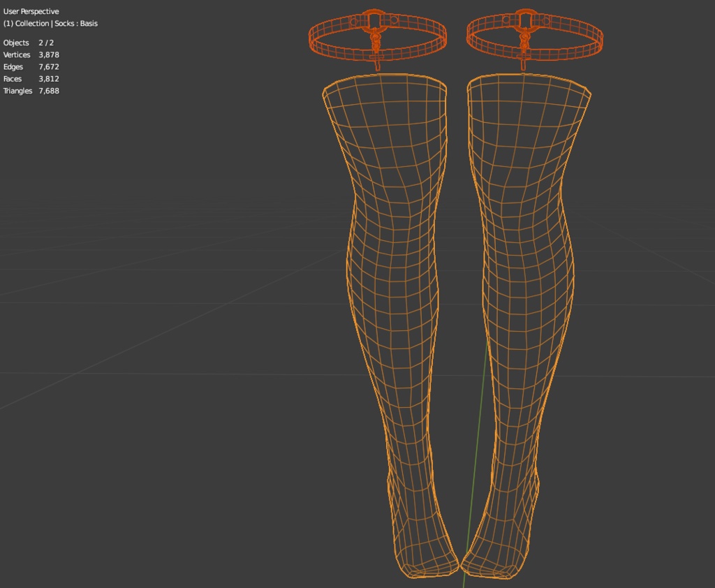Click the Edges statistic 7,672
The height and width of the screenshot is (588, 715).
[49, 66]
